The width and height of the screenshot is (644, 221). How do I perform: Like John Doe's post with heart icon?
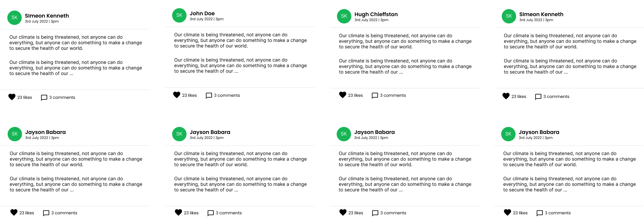(177, 95)
